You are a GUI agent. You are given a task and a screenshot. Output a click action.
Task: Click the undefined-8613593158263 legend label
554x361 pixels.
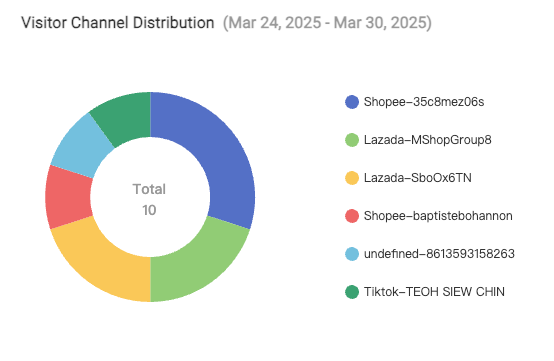439,254
